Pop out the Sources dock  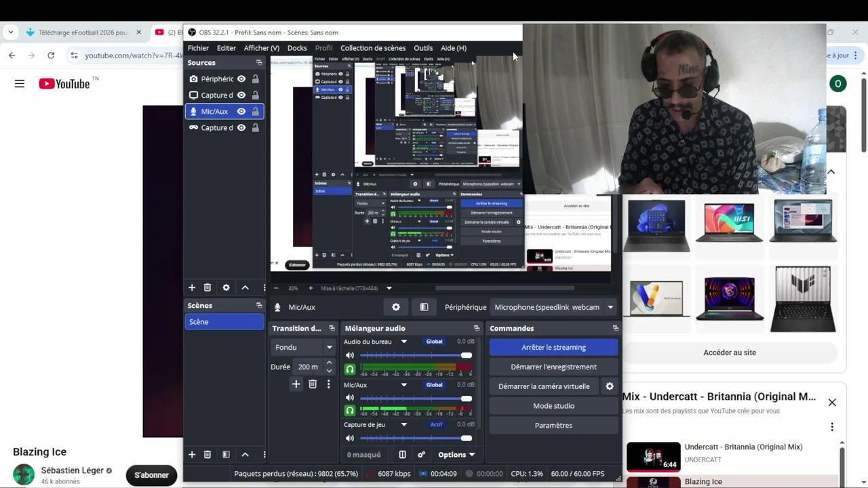click(x=259, y=62)
